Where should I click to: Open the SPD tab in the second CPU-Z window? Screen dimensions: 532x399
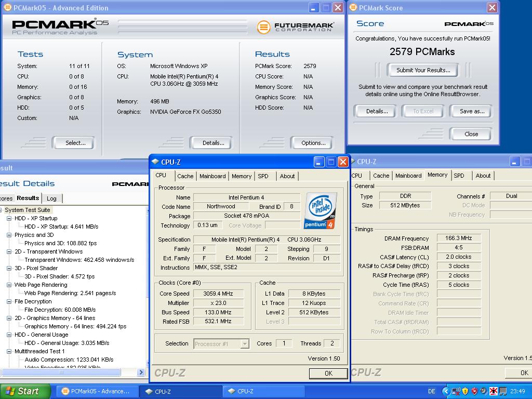pyautogui.click(x=459, y=176)
